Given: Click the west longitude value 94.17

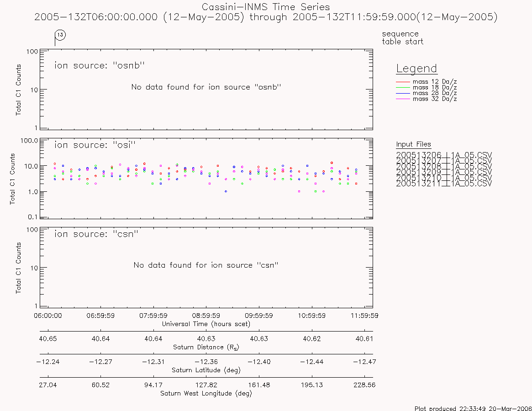Looking at the screenshot, I should [153, 385].
